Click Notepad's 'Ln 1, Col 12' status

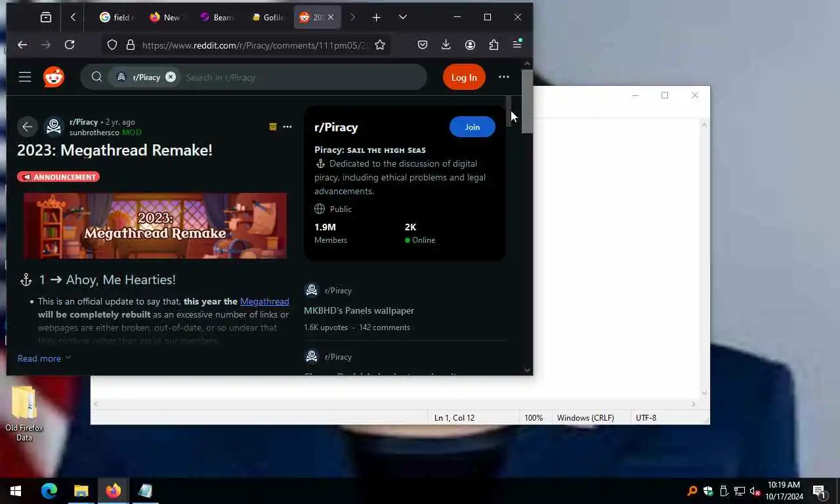click(x=454, y=417)
